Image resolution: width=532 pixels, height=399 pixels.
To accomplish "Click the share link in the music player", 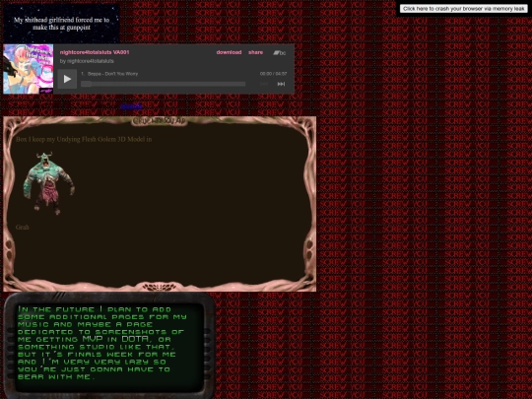I will 255,52.
